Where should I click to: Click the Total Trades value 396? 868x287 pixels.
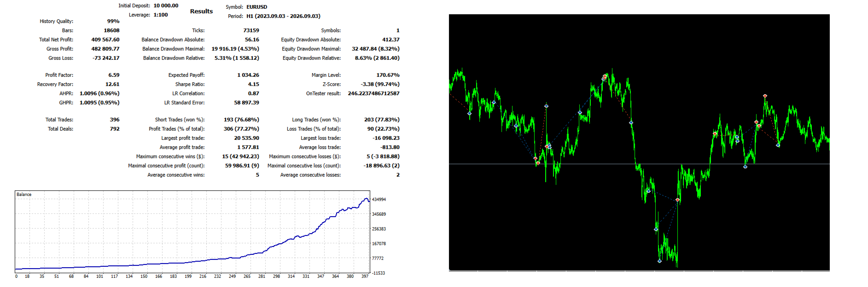pyautogui.click(x=115, y=120)
